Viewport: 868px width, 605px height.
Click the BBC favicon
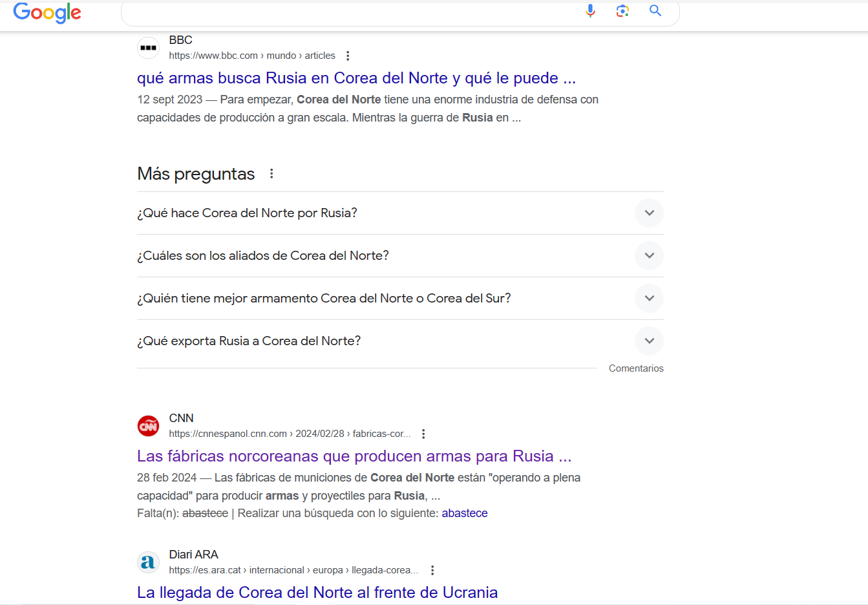coord(149,48)
